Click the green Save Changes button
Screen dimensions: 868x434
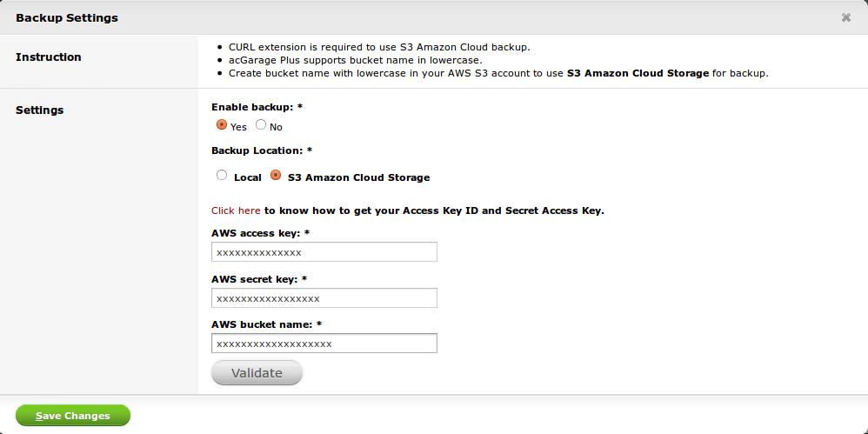[73, 416]
